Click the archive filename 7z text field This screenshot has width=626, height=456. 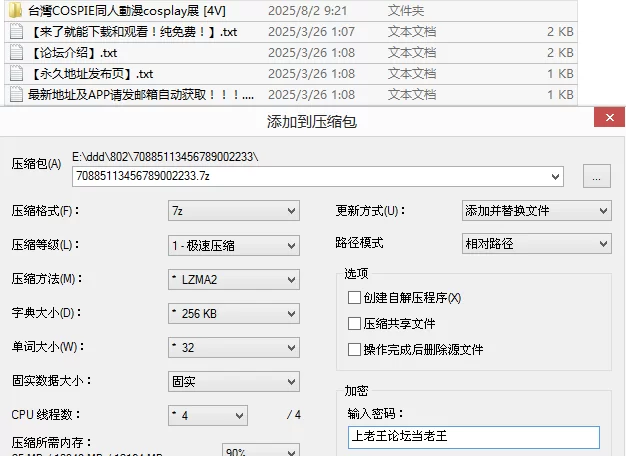pyautogui.click(x=318, y=176)
